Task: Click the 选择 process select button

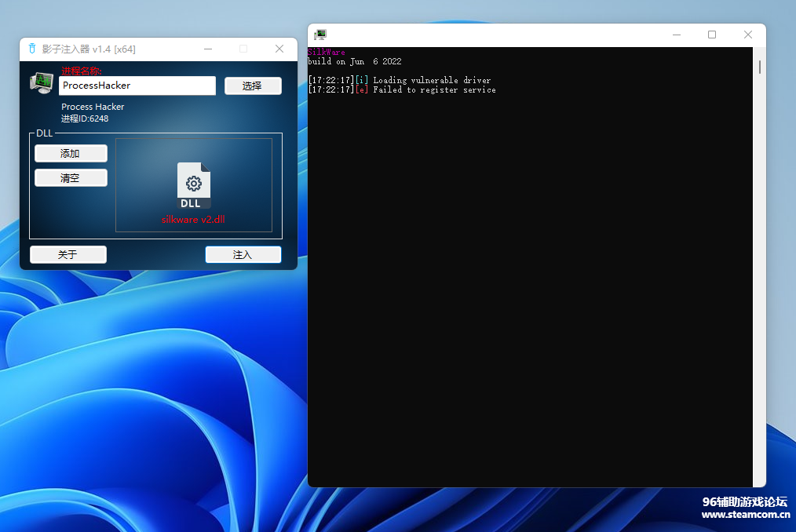Action: pyautogui.click(x=253, y=86)
